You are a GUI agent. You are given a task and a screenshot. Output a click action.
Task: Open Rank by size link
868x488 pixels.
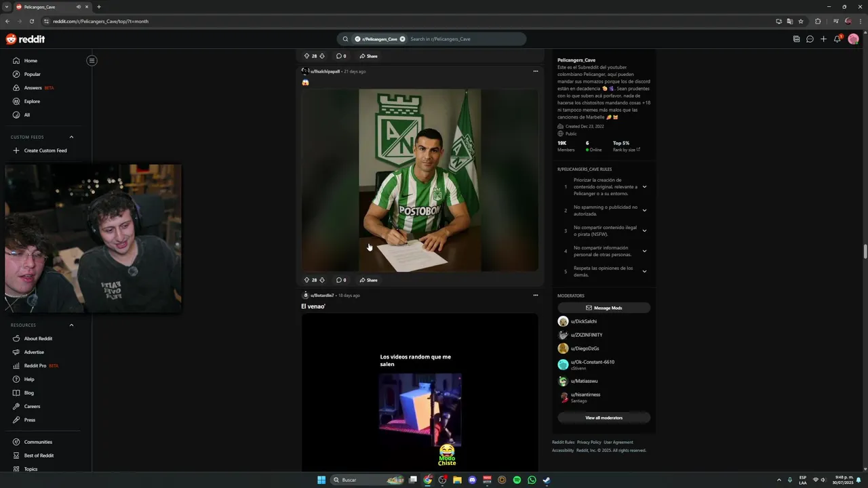[626, 150]
